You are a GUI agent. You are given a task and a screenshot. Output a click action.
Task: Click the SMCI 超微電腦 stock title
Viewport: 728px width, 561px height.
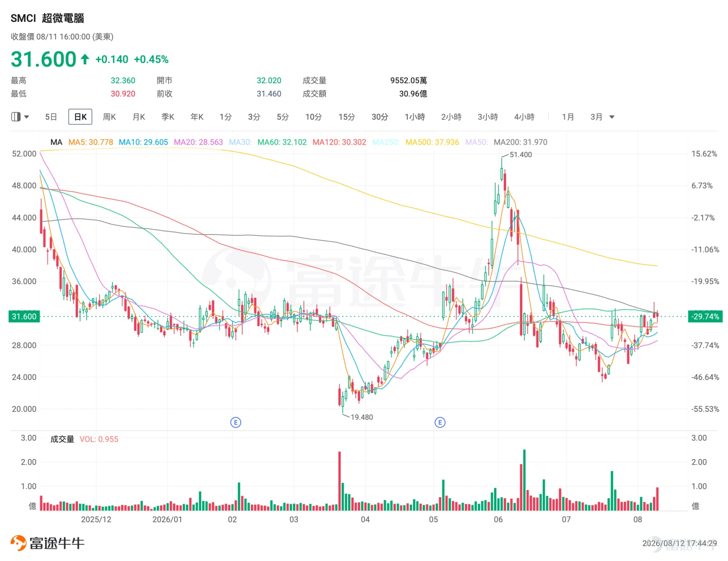click(47, 18)
